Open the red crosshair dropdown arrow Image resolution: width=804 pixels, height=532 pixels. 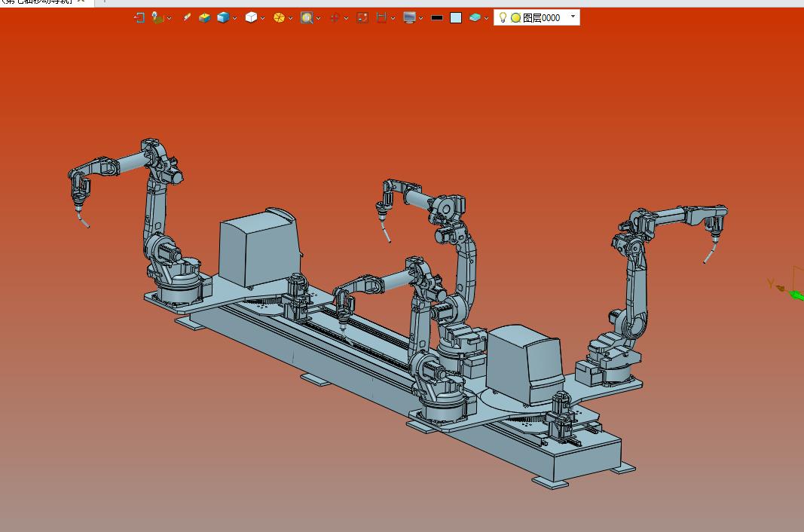(x=346, y=18)
